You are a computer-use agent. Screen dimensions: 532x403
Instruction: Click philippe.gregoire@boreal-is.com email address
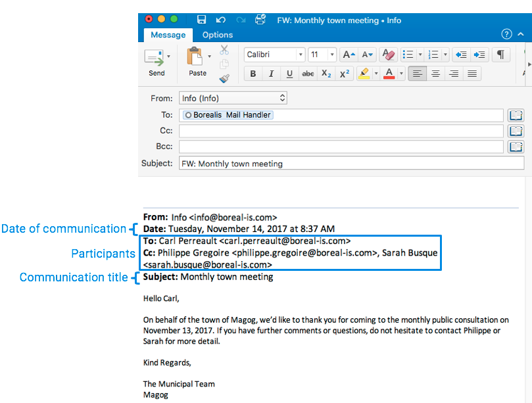tap(304, 252)
